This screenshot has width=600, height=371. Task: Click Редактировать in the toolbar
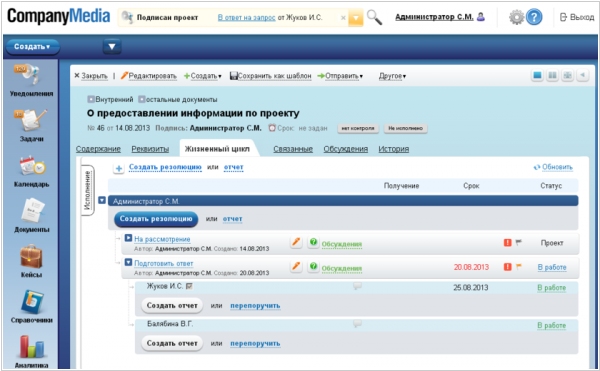coord(148,76)
